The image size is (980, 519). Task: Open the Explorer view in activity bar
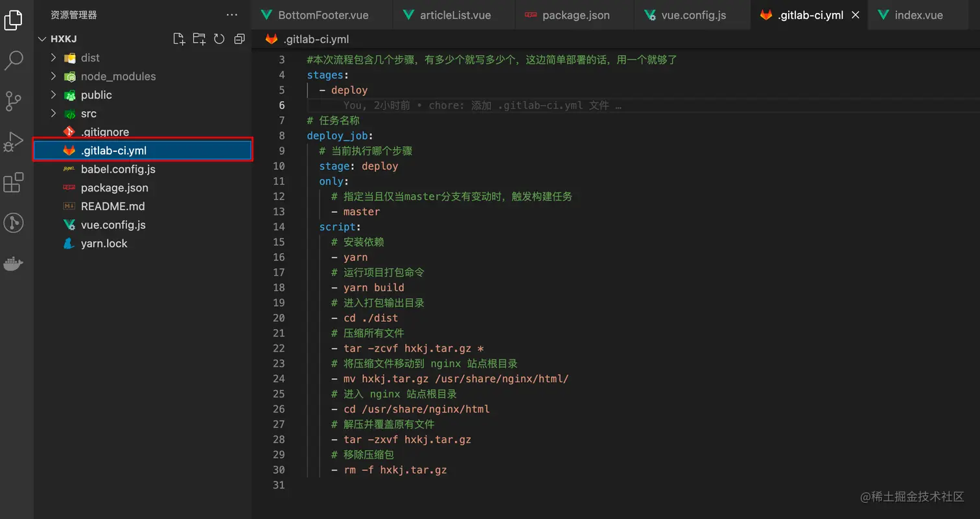(x=14, y=19)
